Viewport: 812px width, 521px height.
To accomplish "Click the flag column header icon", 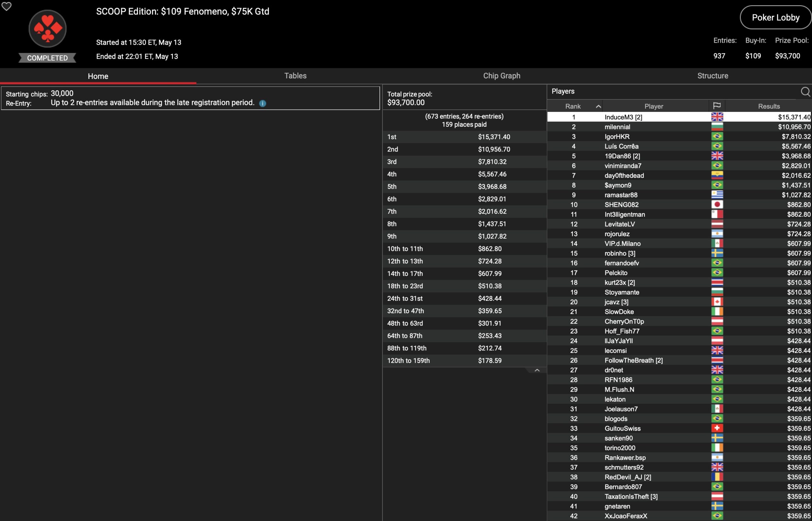I will 717,106.
